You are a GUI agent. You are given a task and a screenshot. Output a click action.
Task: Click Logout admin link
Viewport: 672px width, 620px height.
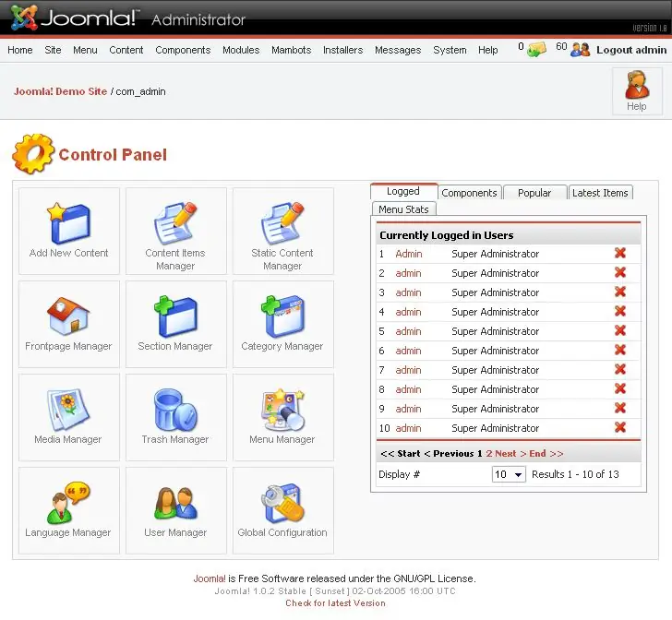[631, 50]
